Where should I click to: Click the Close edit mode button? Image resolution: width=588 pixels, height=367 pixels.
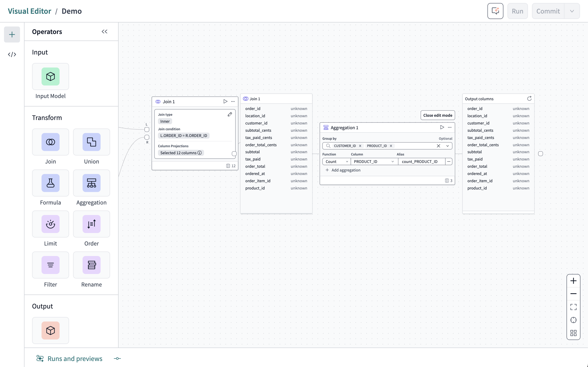[x=438, y=115]
